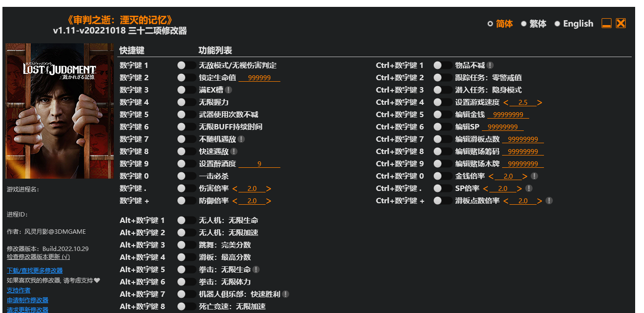The width and height of the screenshot is (644, 313).
Task: Click 编辑SP value field
Action: click(503, 127)
